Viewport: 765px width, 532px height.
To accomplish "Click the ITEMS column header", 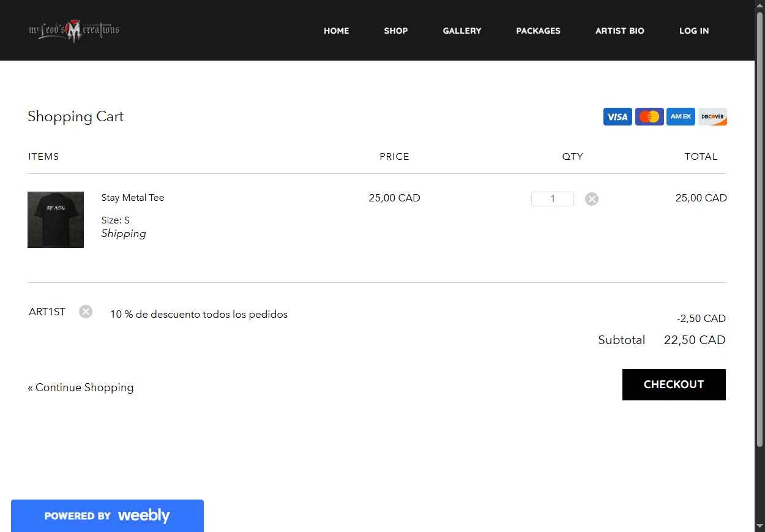I will (44, 156).
